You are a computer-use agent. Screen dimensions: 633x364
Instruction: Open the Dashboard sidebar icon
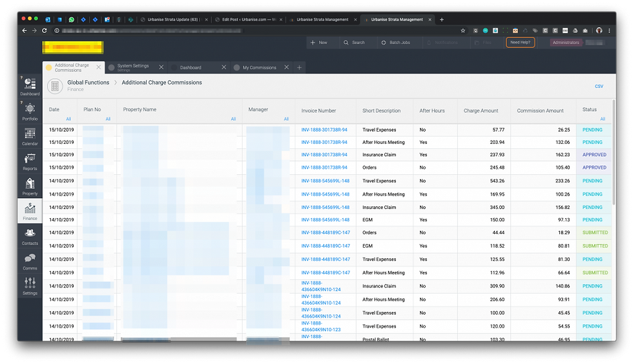point(30,86)
